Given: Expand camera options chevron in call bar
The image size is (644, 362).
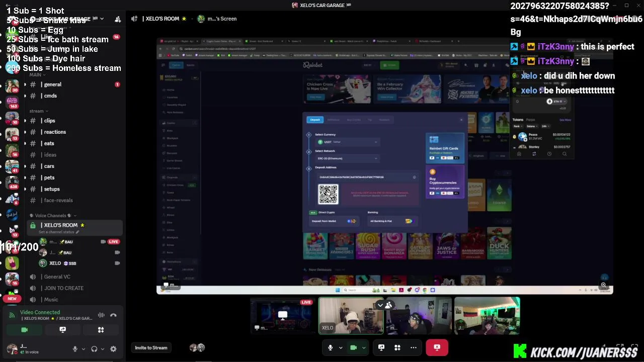Looking at the screenshot, I should point(364,347).
